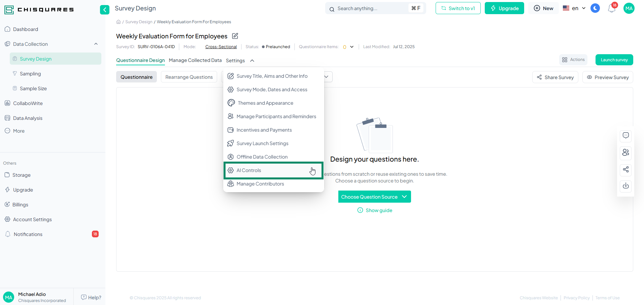The width and height of the screenshot is (644, 305).
Task: Toggle dark mode with the moon icon
Action: (x=595, y=8)
